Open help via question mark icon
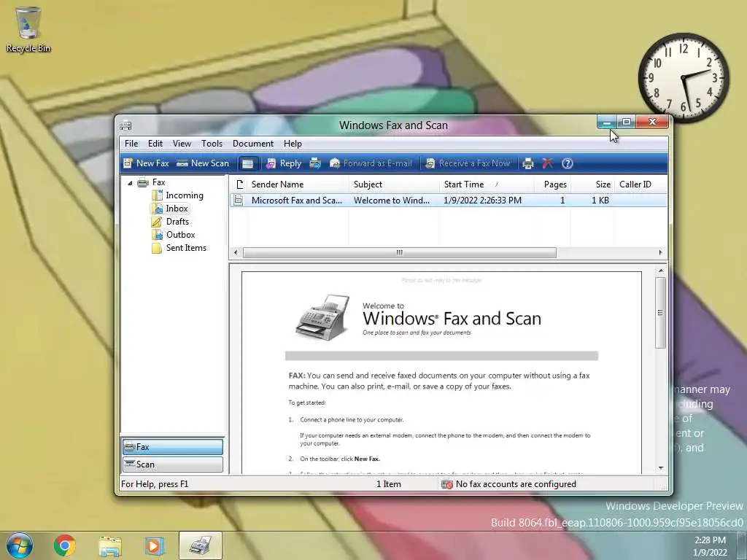This screenshot has width=747, height=560. point(567,163)
